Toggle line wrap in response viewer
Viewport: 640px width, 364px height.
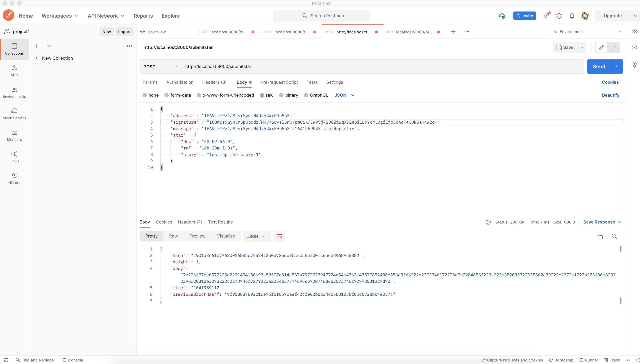click(x=280, y=236)
